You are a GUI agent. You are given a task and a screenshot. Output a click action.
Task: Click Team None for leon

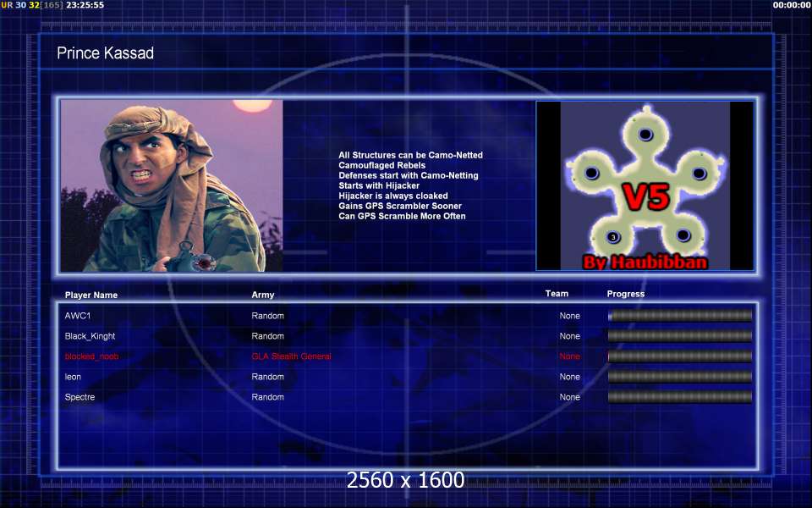569,377
